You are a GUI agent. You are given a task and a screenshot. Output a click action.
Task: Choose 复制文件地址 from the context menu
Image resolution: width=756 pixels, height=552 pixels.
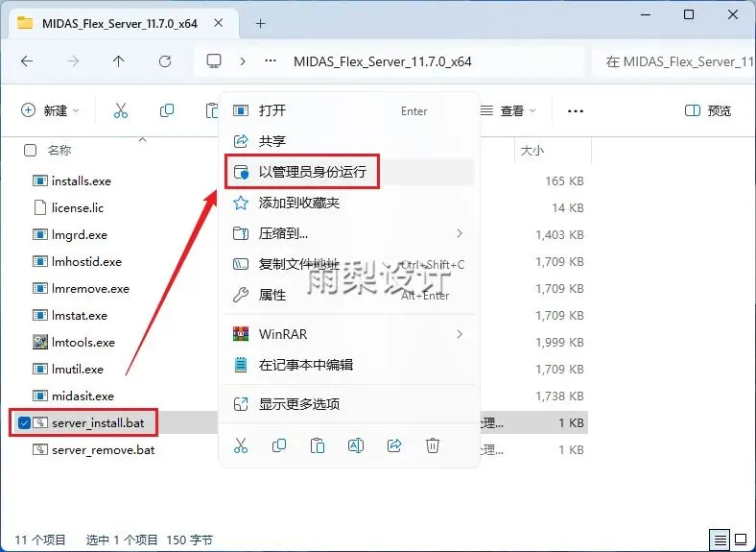[x=349, y=264]
